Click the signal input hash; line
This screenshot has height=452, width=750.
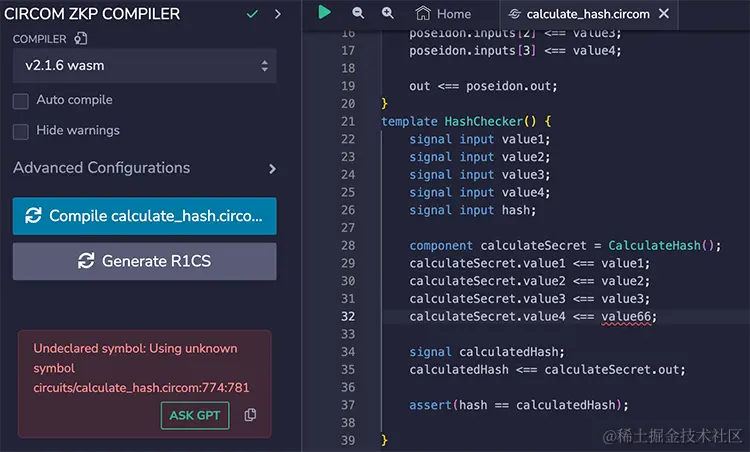click(473, 210)
